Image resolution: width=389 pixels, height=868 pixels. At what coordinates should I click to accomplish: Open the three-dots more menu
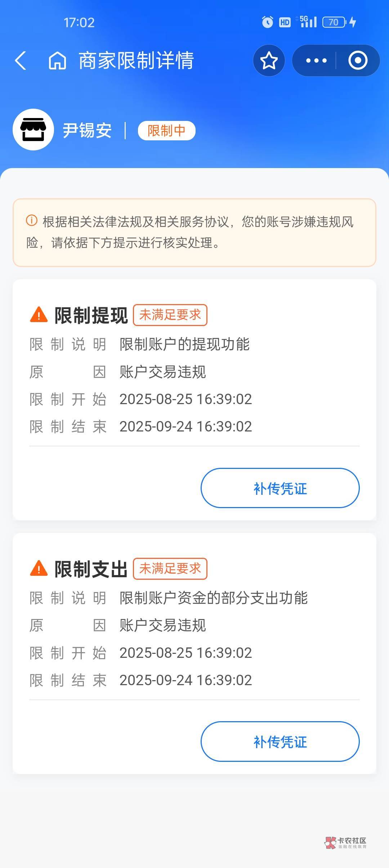[316, 60]
